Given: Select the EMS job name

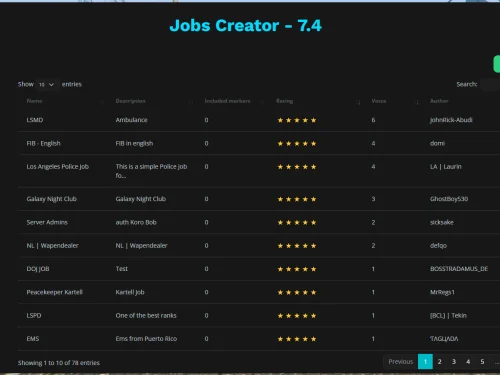Looking at the screenshot, I should tap(33, 339).
